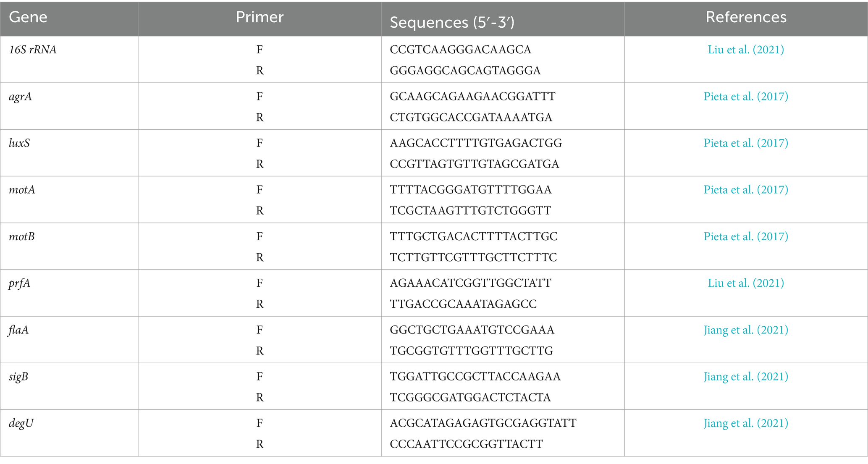
Task: Select the prfA gene name cell
Action: pos(20,283)
